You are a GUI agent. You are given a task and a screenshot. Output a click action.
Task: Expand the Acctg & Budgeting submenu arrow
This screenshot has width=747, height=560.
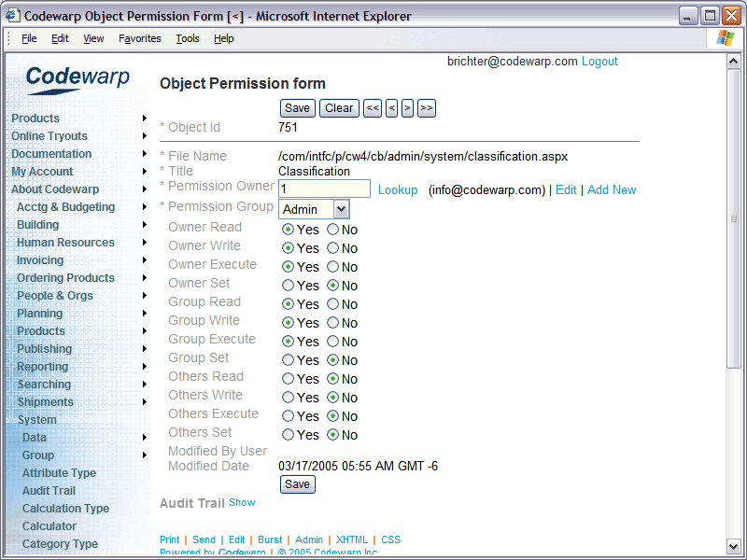click(x=145, y=207)
